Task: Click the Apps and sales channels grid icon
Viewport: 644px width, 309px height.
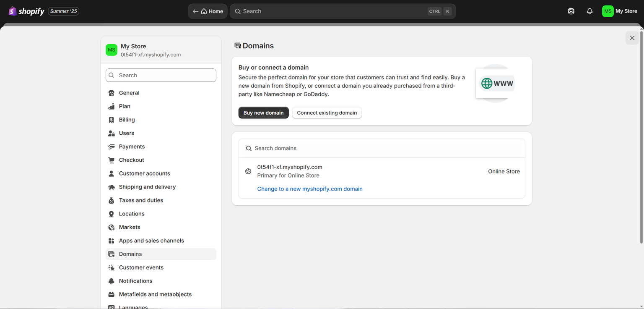Action: coord(111,241)
